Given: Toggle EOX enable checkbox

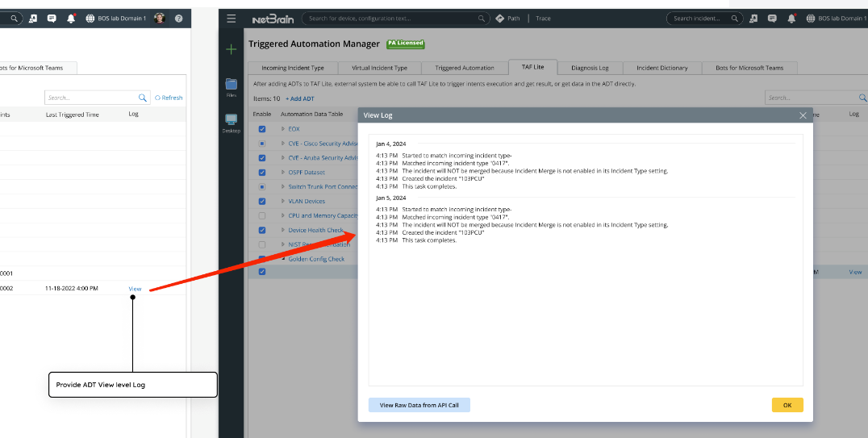Looking at the screenshot, I should click(262, 129).
